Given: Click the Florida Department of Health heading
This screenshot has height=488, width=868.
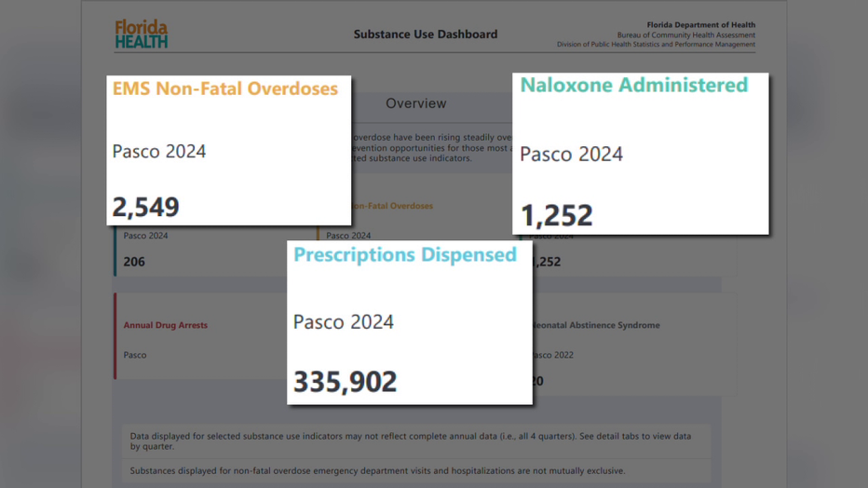Looking at the screenshot, I should (700, 25).
